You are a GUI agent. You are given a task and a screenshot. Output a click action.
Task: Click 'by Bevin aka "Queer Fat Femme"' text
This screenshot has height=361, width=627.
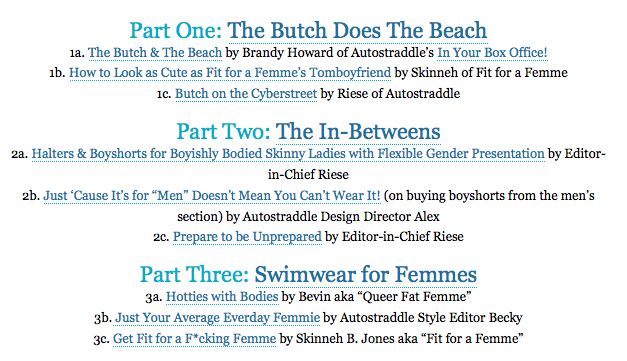pos(376,297)
